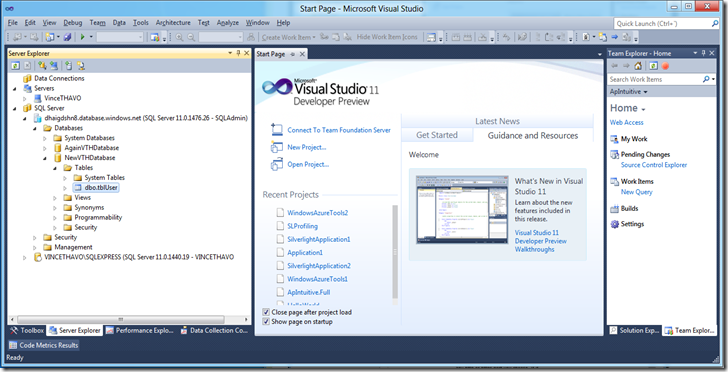728x372 pixels.
Task: Click the Visual Studio logo in title bar
Action: point(9,8)
